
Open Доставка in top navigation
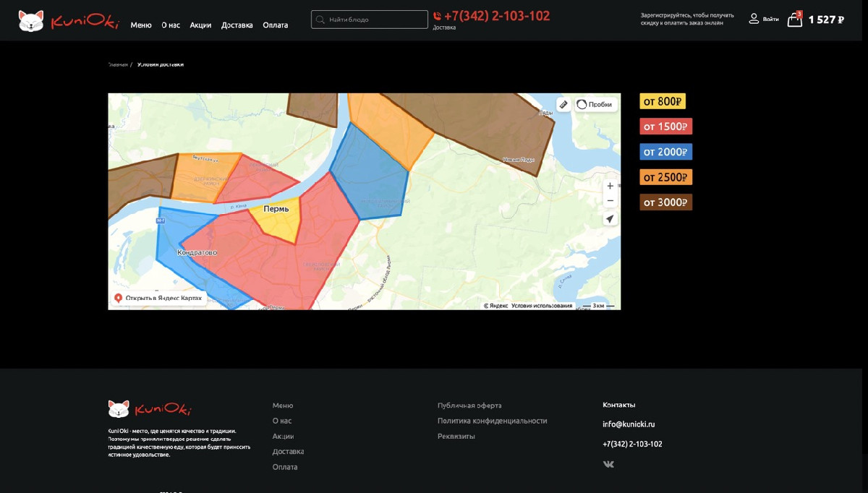pos(237,25)
